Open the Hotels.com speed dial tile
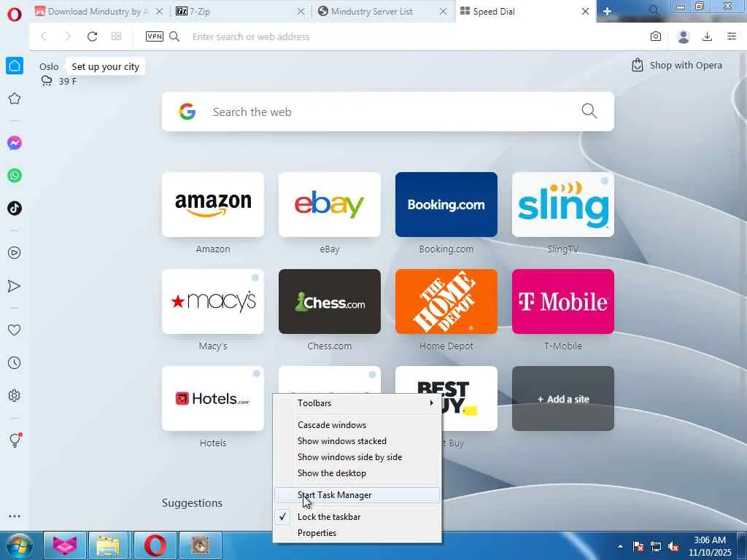The height and width of the screenshot is (560, 747). [x=213, y=399]
